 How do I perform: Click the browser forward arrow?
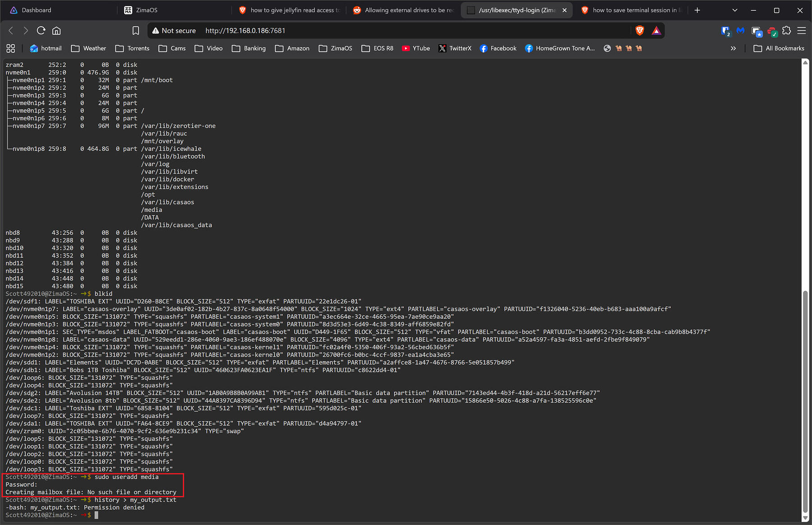[26, 31]
